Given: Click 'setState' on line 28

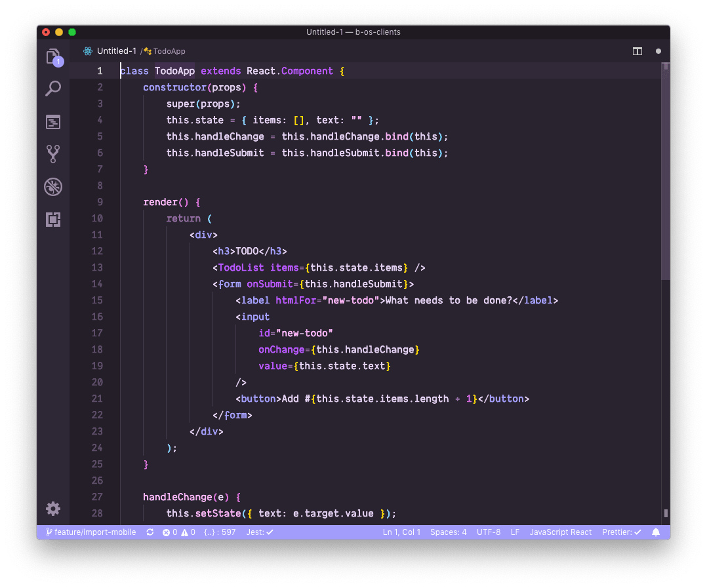Looking at the screenshot, I should tap(218, 514).
